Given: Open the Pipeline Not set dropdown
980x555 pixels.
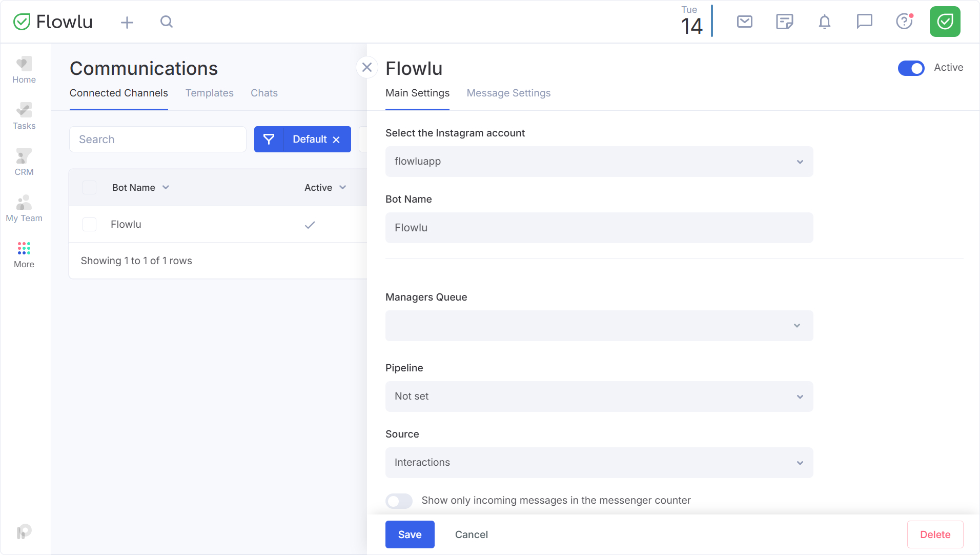Looking at the screenshot, I should pyautogui.click(x=599, y=397).
